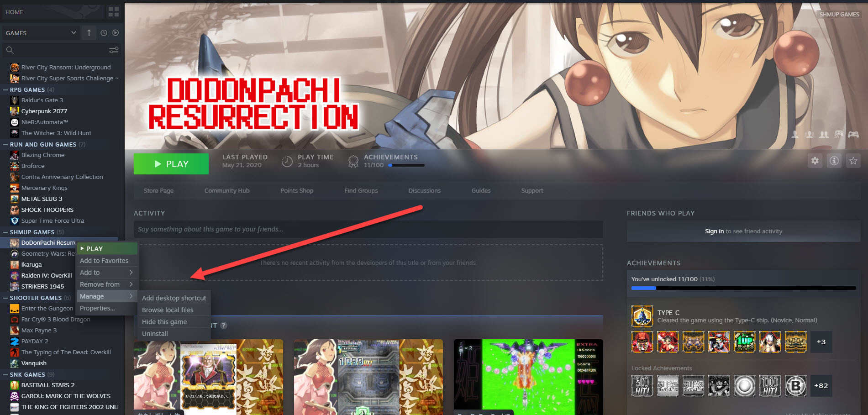Click the sort ascending arrow icon

(89, 33)
